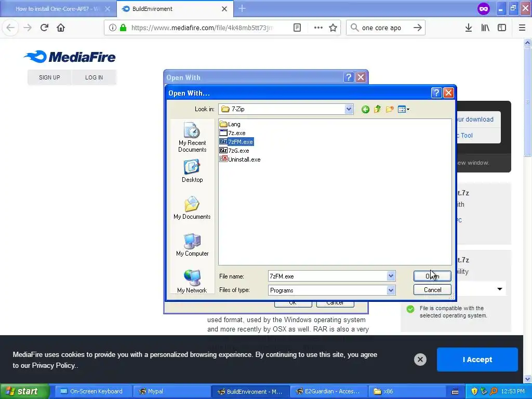Open My Recent Documents place

pyautogui.click(x=192, y=137)
